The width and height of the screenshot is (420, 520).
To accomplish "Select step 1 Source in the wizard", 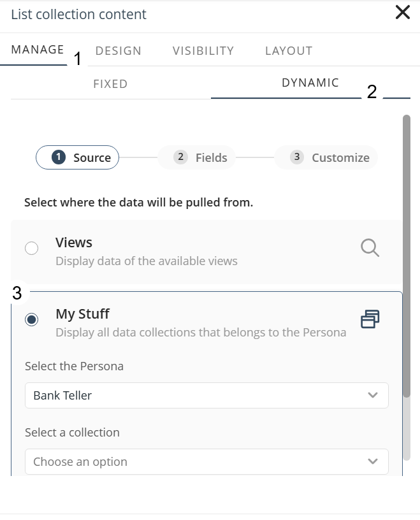I will click(x=77, y=157).
